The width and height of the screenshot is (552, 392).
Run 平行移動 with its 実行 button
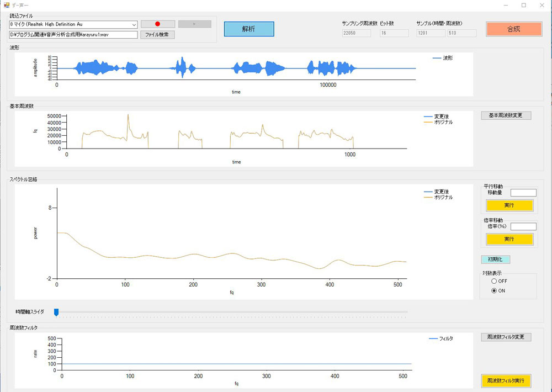pyautogui.click(x=509, y=205)
